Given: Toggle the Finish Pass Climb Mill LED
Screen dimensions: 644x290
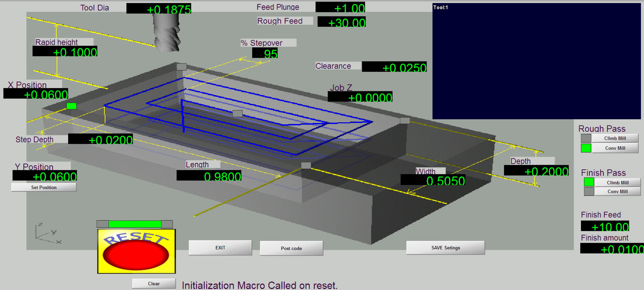Looking at the screenshot, I should tap(589, 182).
